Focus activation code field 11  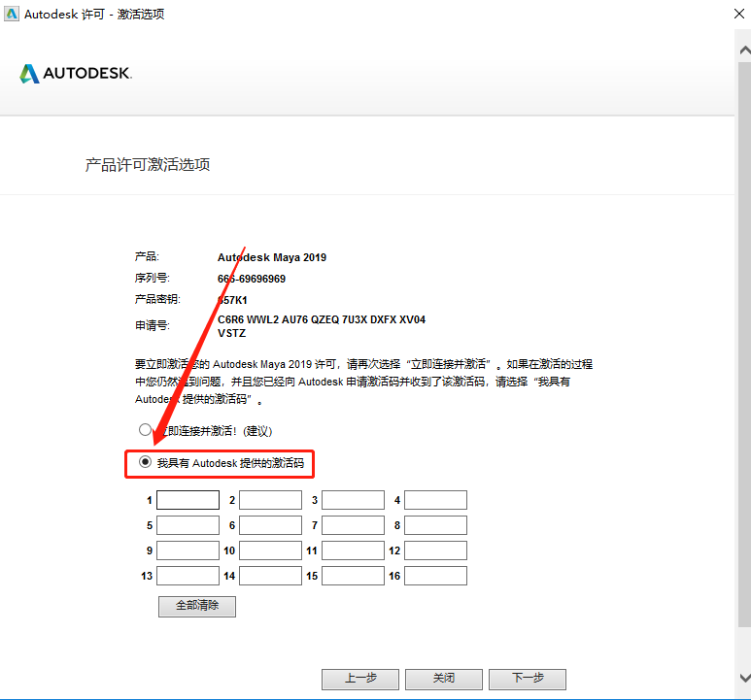(x=353, y=550)
